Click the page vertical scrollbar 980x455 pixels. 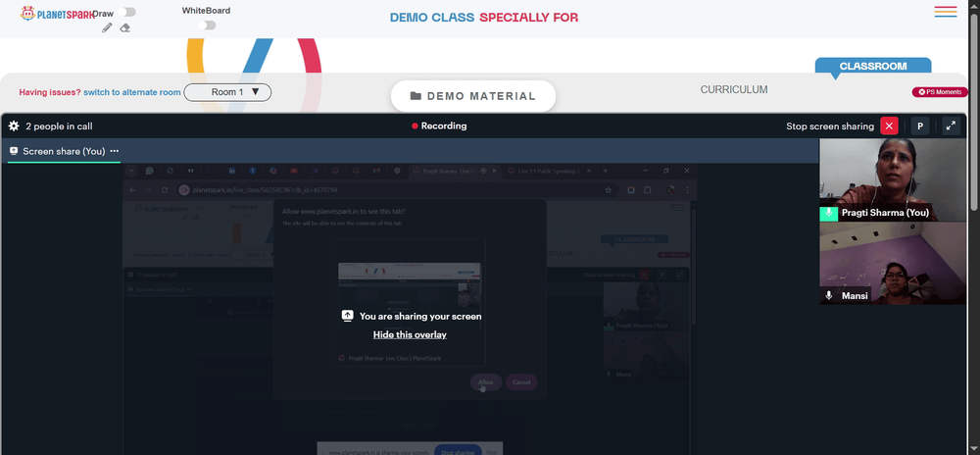click(x=974, y=113)
